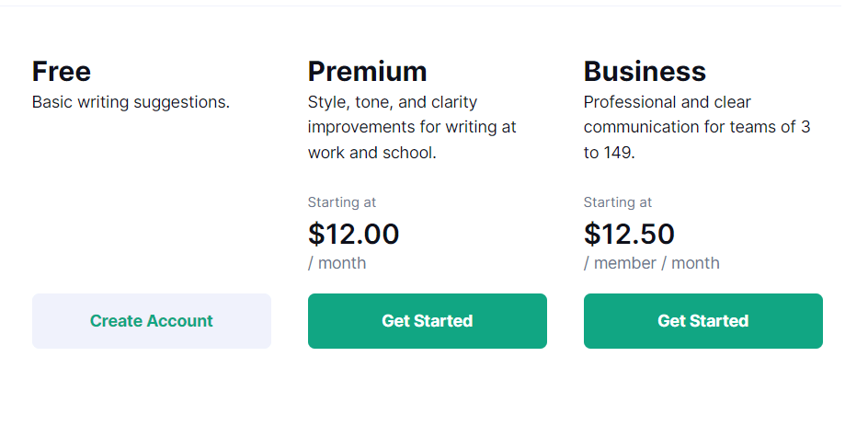868x437 pixels.
Task: Click the 'to 149.' text line
Action: (609, 153)
